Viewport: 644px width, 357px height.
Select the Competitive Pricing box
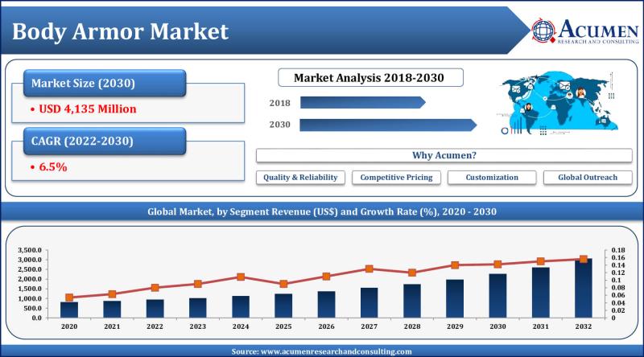[x=396, y=177]
